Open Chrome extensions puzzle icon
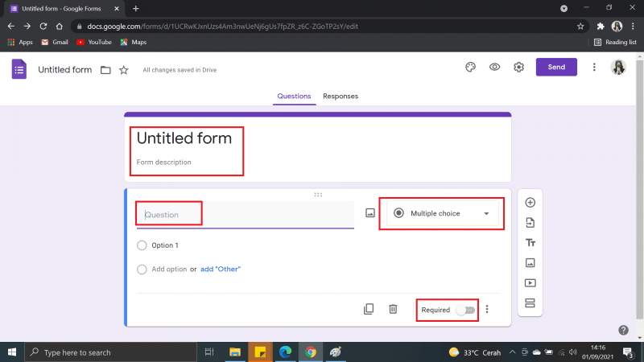The image size is (644, 362). (x=601, y=27)
